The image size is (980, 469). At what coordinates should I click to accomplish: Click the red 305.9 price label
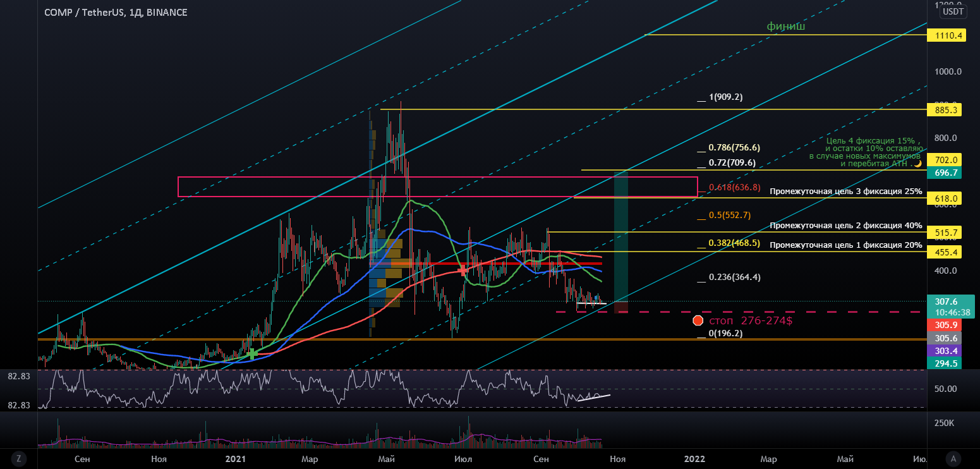point(945,324)
